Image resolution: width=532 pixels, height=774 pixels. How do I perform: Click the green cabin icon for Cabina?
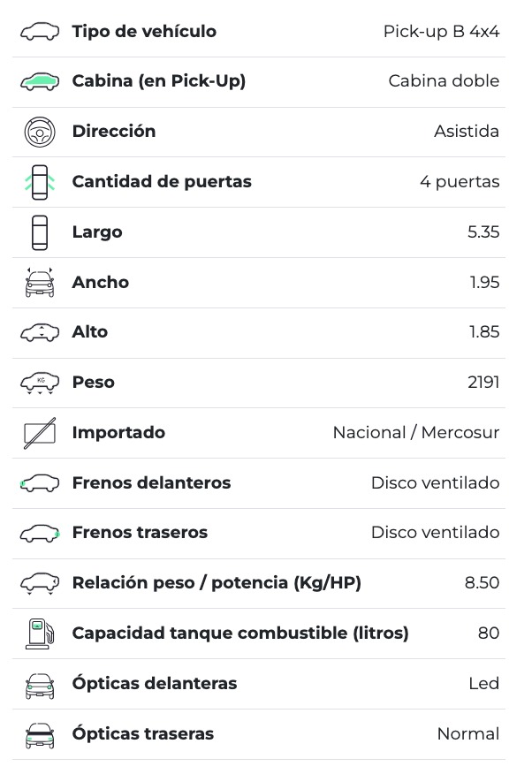pos(39,81)
